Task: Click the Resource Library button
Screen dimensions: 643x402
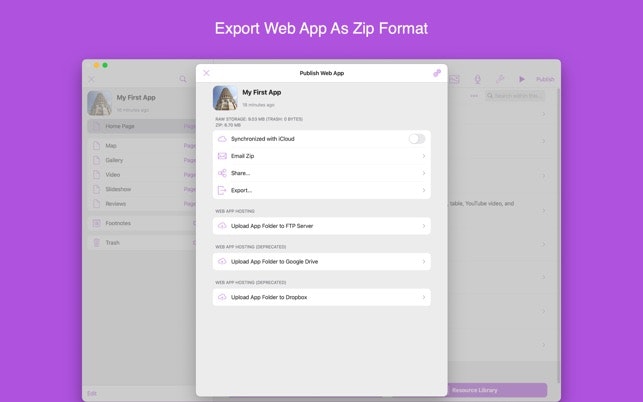Action: coord(497,390)
